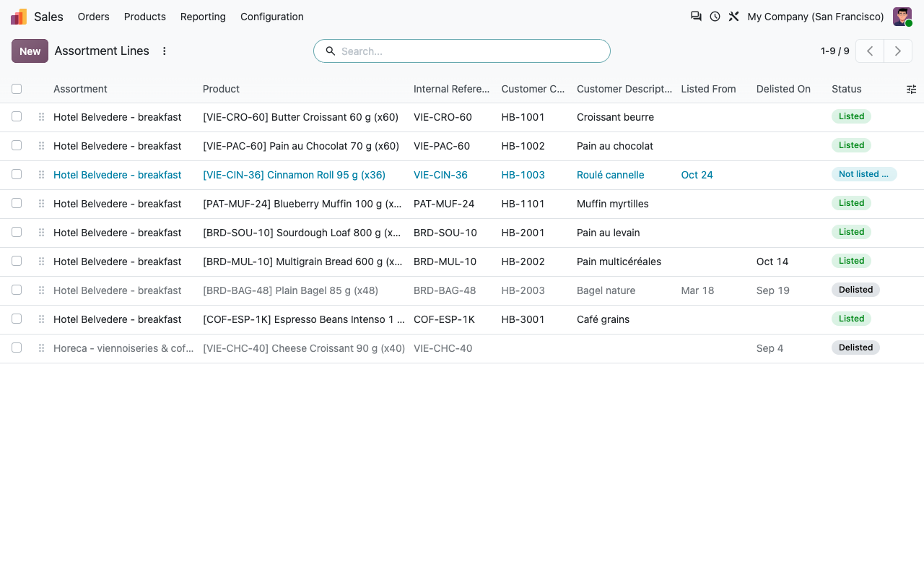Click the drag handle of Butter Croissant row

[x=41, y=117]
